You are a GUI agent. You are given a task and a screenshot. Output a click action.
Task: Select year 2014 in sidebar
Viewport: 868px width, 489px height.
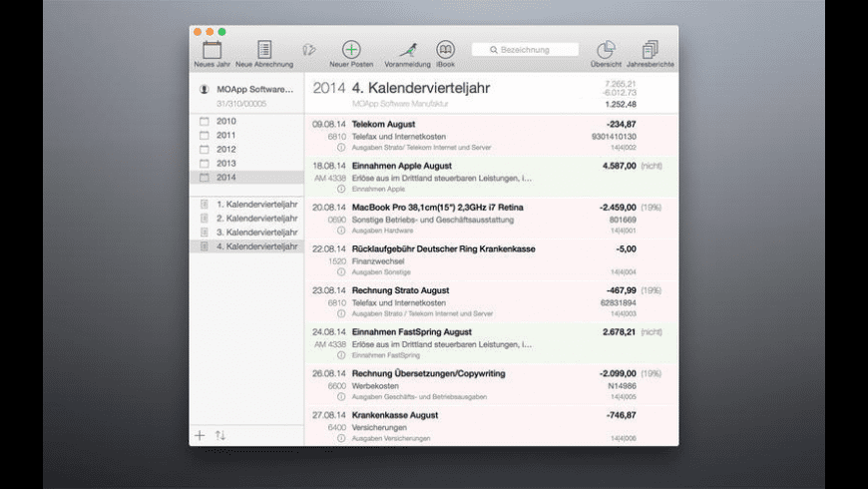(x=246, y=178)
